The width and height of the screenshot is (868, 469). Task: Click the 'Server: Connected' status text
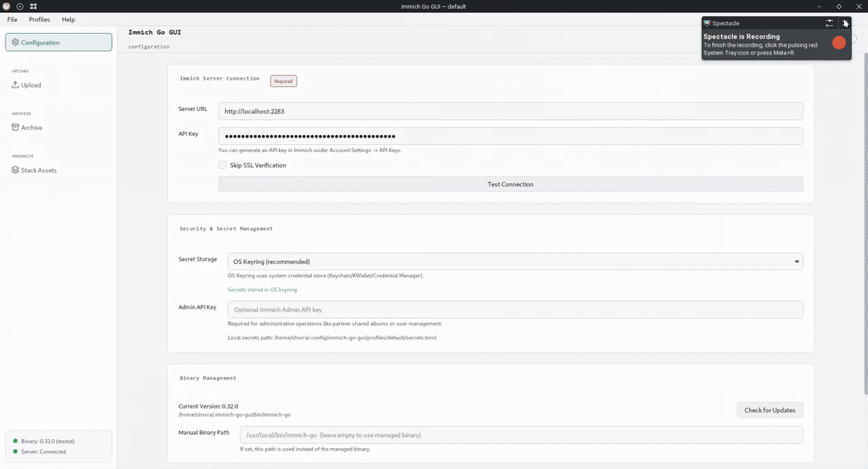click(x=43, y=452)
